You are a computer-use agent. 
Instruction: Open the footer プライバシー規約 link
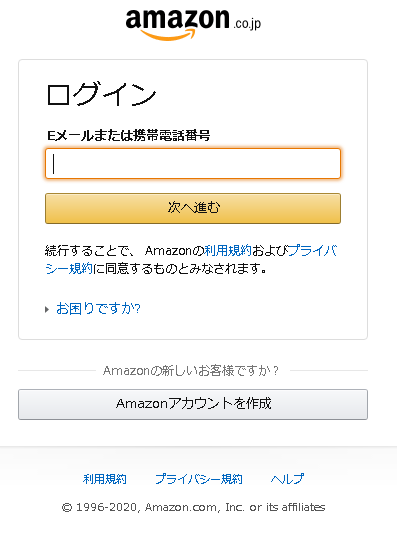click(x=199, y=479)
